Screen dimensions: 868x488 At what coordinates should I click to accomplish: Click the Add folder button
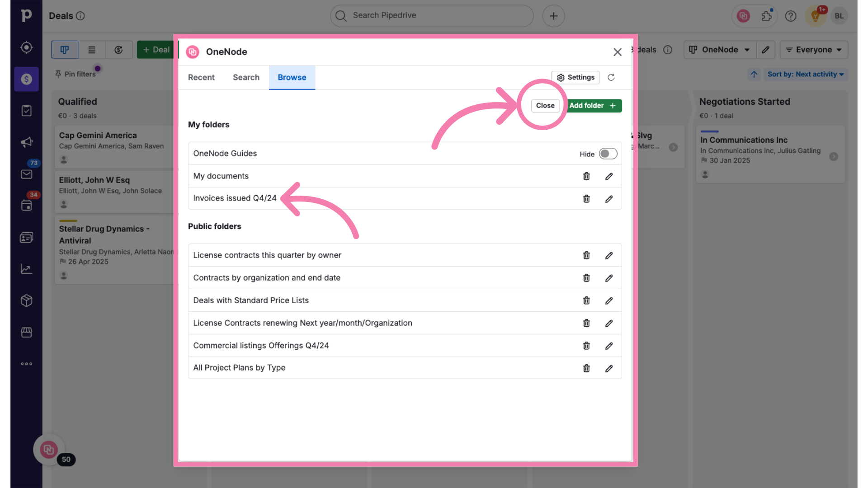pos(594,105)
